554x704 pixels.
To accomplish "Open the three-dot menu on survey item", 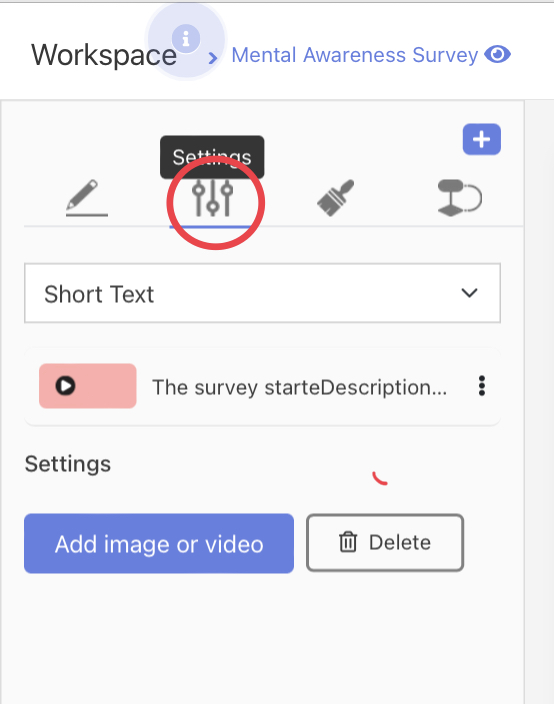I will [482, 386].
